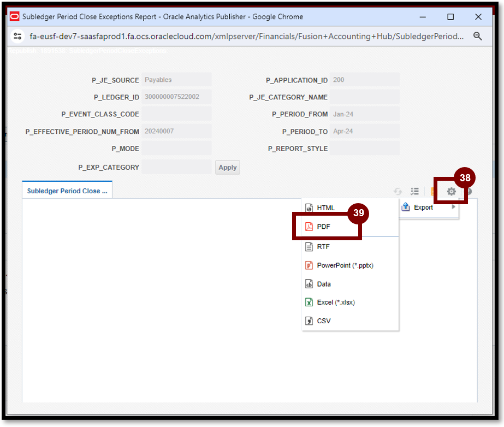Click the Excel spreadsheet icon
Viewport: 504px width, 427px height.
click(309, 302)
